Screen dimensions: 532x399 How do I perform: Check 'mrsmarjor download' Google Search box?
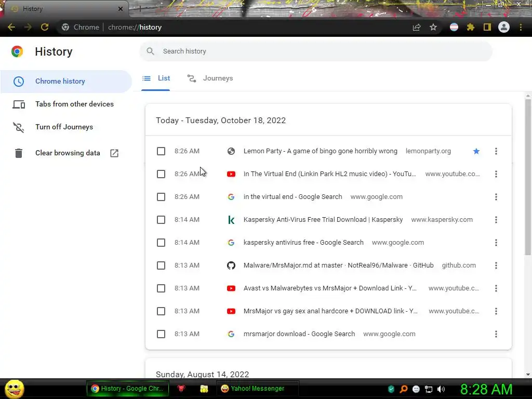click(161, 334)
